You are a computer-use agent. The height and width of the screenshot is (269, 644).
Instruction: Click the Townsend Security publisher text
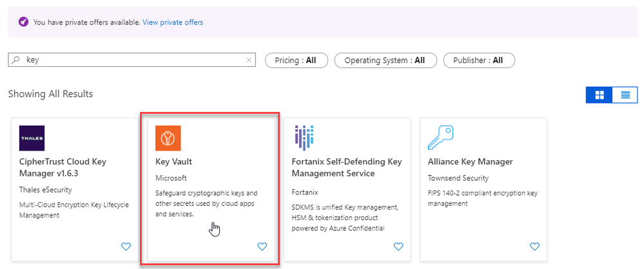458,178
